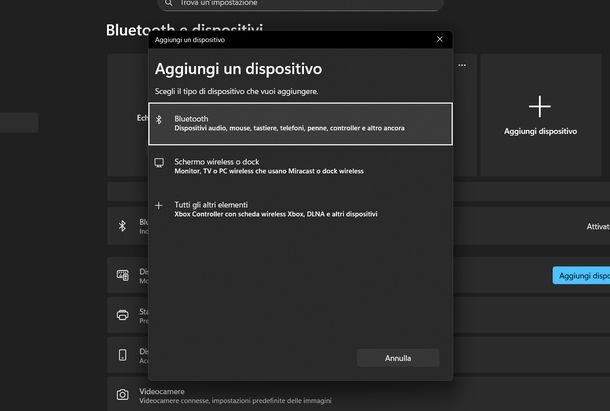
Task: Click the Bluetooth e dispositivi page title
Action: [184, 30]
